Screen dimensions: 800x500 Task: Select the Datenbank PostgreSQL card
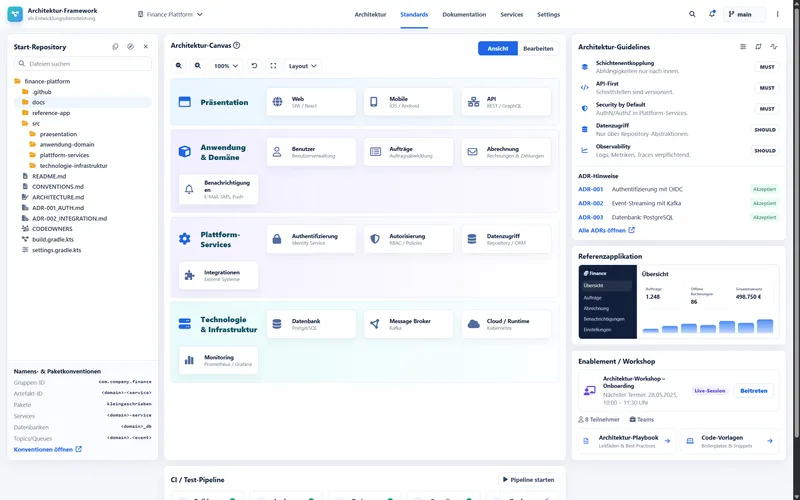pos(311,324)
